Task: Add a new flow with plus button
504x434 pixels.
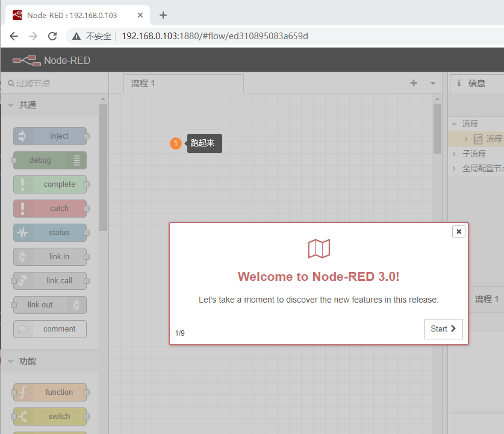Action: click(x=414, y=83)
